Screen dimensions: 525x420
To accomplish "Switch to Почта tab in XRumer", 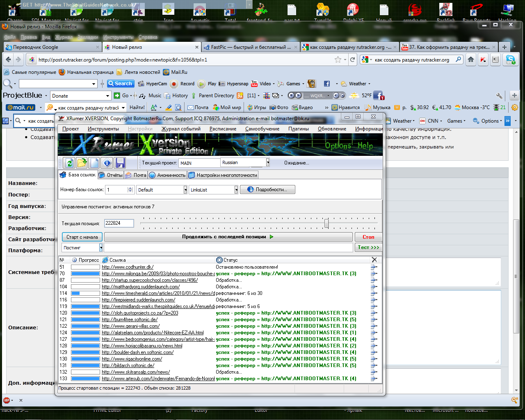I will pos(136,175).
